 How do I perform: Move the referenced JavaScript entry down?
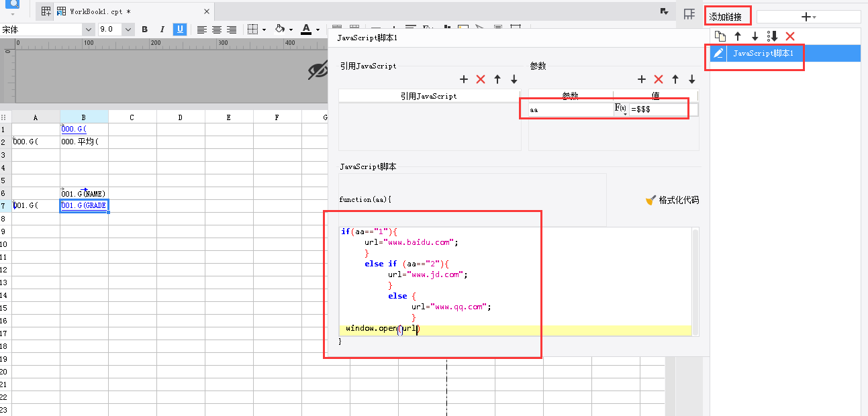(514, 79)
